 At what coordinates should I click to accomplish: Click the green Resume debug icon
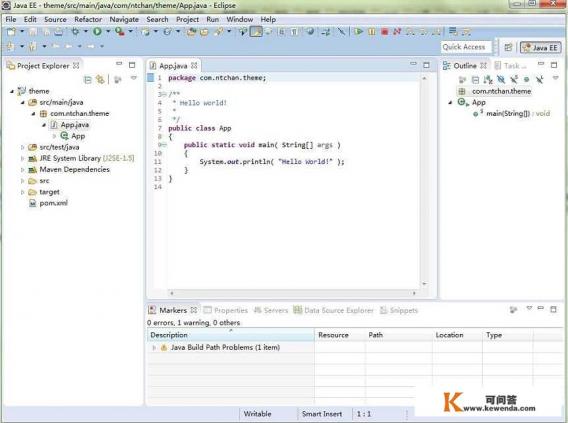[x=358, y=32]
